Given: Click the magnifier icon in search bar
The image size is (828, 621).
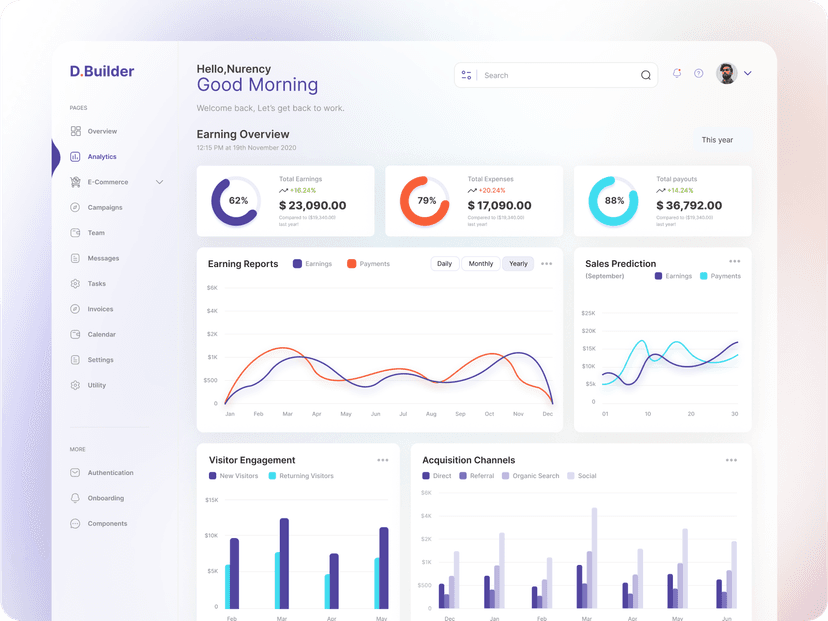Looking at the screenshot, I should [x=646, y=75].
